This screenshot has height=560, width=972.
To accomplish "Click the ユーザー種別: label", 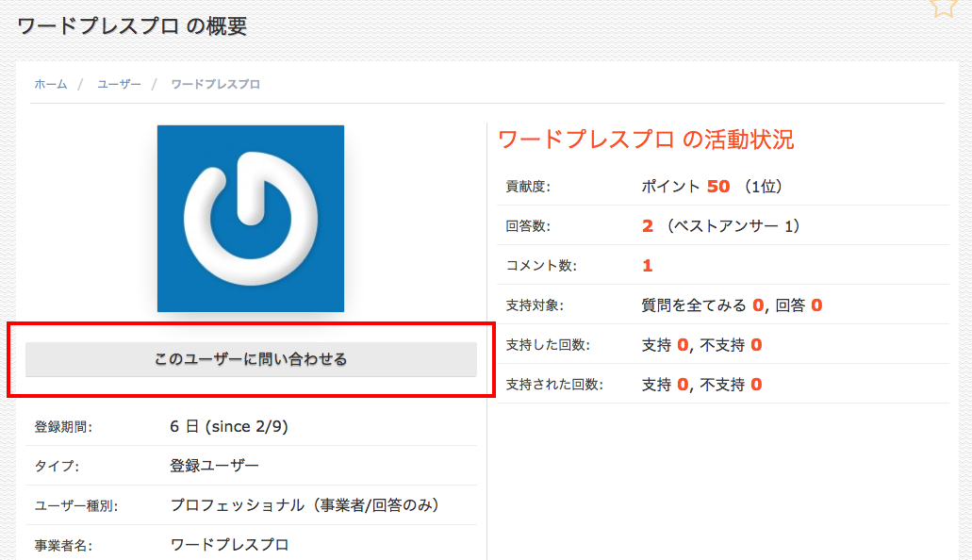I will tap(76, 506).
